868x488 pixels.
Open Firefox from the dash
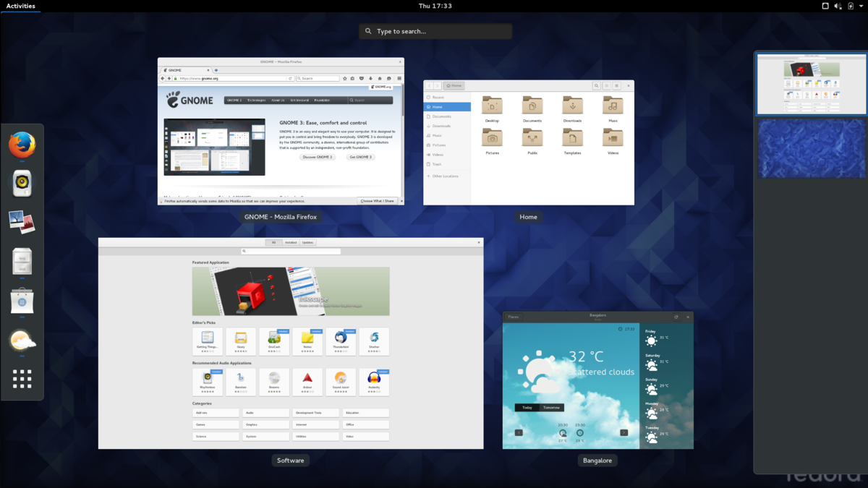(x=22, y=145)
